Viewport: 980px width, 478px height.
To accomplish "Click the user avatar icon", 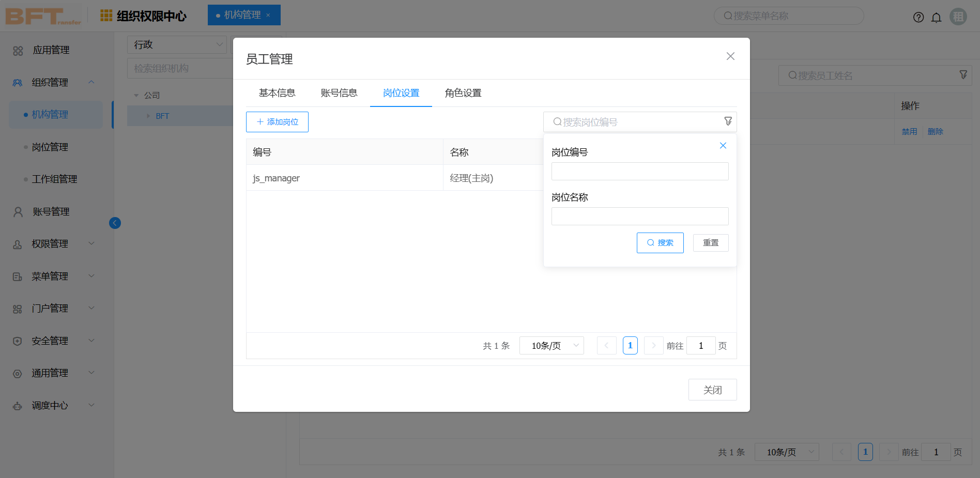I will [958, 17].
